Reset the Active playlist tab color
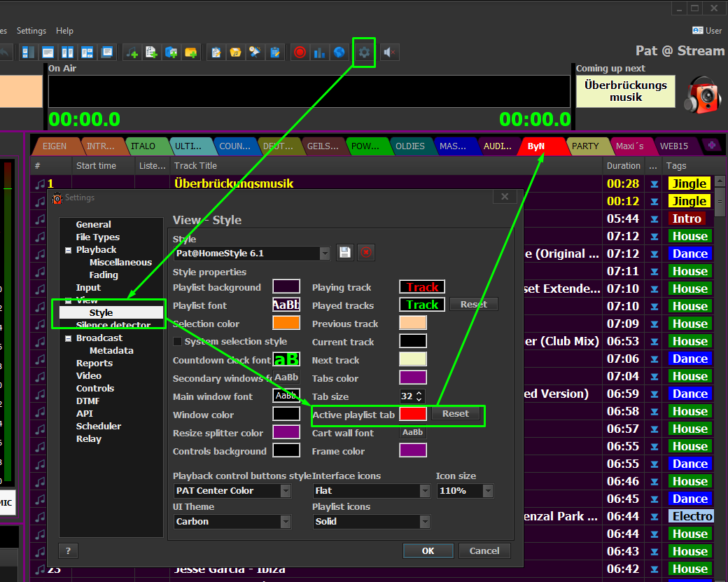728x582 pixels. pyautogui.click(x=456, y=414)
